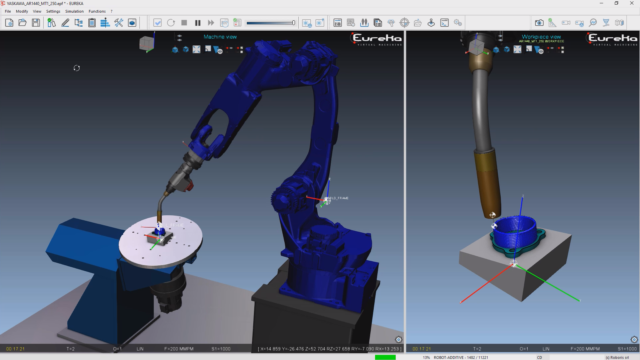Click the clipboard icon in toolbar

click(x=92, y=23)
